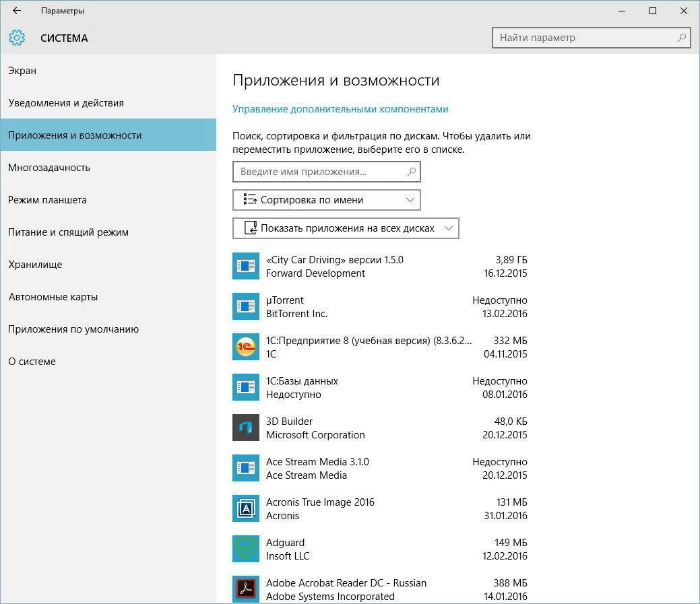This screenshot has width=700, height=604.
Task: Click magnifier icon in Найти параметр box
Action: tap(682, 38)
